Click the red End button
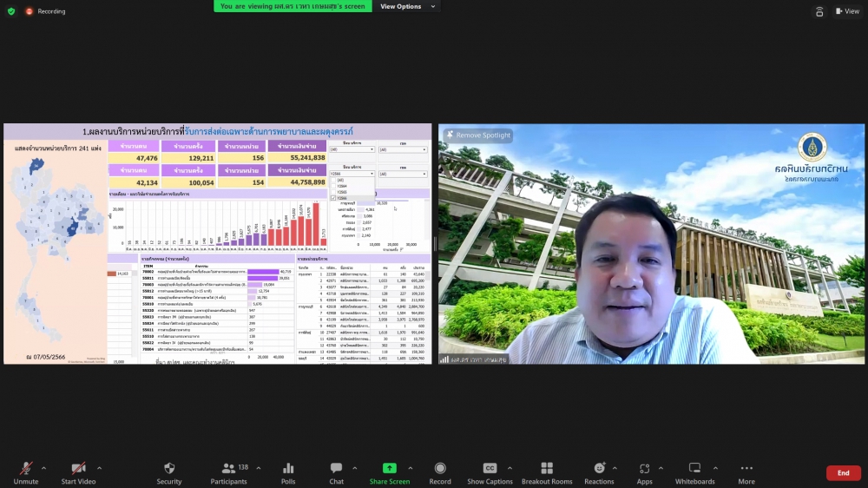The width and height of the screenshot is (868, 488). tap(843, 472)
